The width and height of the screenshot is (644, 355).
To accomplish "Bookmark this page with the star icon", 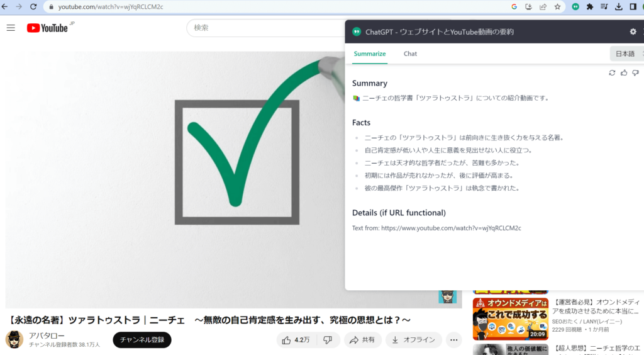I will click(557, 7).
